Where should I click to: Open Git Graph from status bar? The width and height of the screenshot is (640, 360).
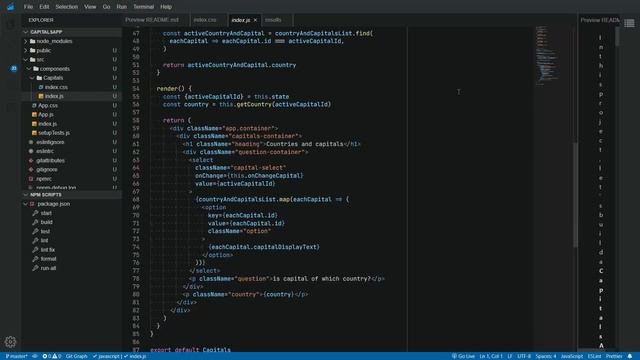76,356
